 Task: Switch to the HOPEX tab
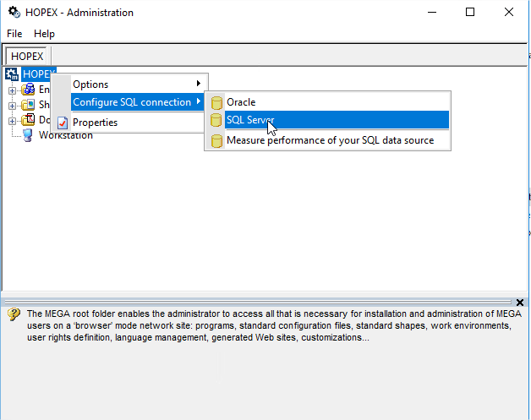27,56
